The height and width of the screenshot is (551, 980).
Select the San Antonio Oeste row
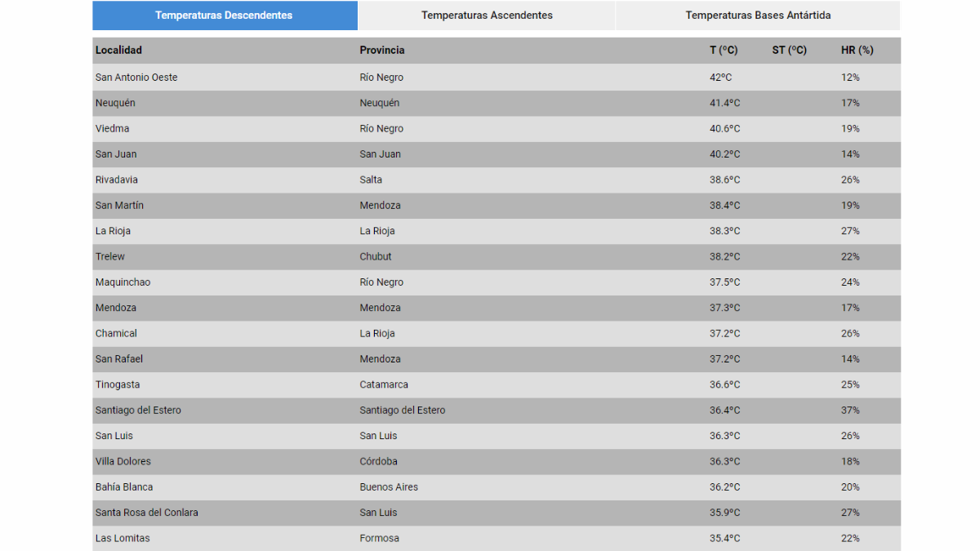pyautogui.click(x=327, y=77)
